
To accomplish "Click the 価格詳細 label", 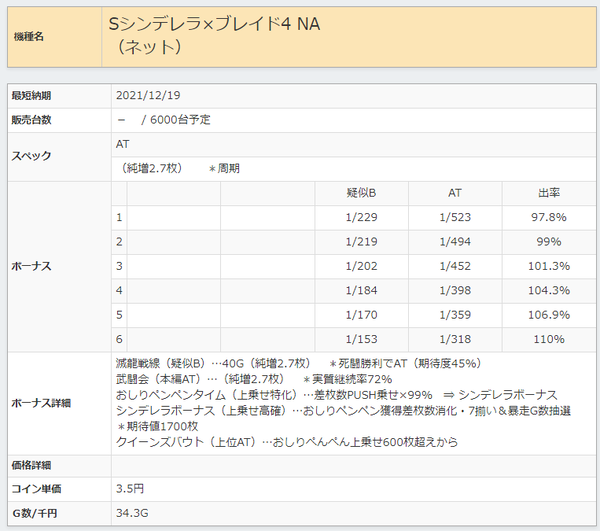I will tap(31, 466).
